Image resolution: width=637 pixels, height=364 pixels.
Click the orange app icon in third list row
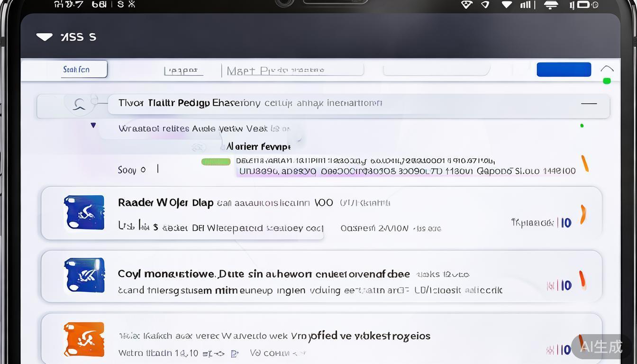[84, 339]
